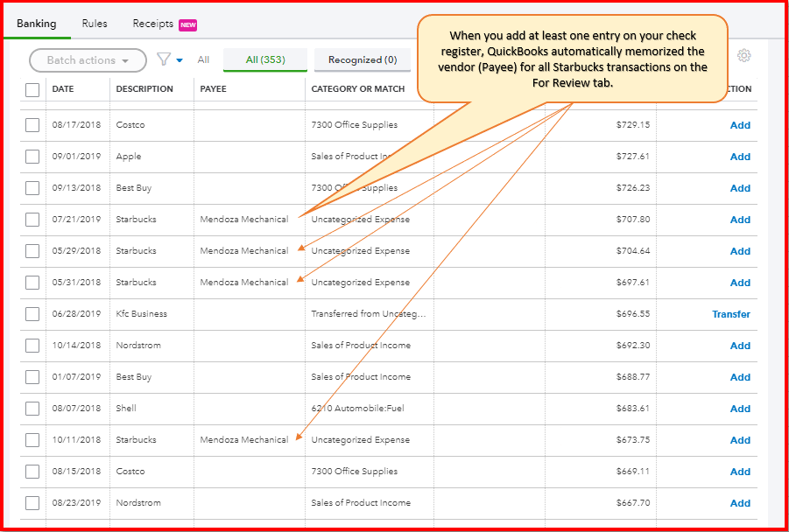Add the $727.61 Apple transaction
The image size is (789, 532).
point(740,157)
